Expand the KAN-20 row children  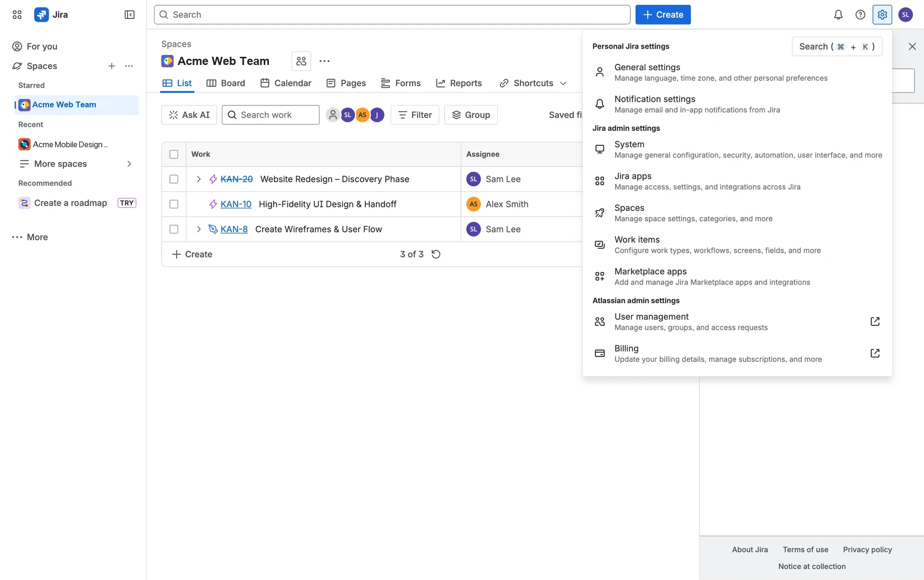[x=198, y=179]
